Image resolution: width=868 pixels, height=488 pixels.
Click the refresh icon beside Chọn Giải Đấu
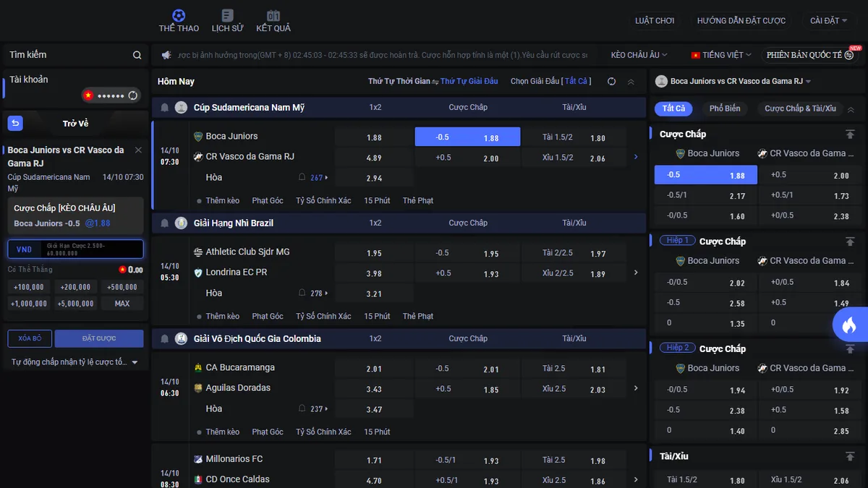(x=611, y=82)
